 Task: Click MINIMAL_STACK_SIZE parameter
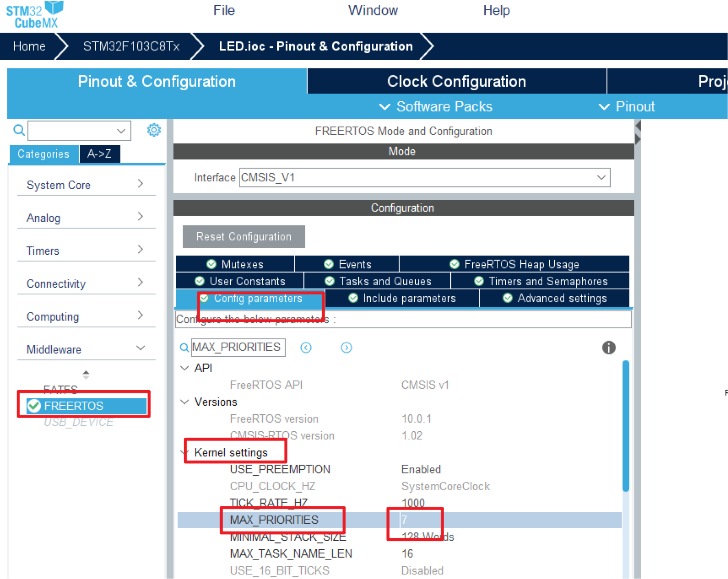coord(288,537)
